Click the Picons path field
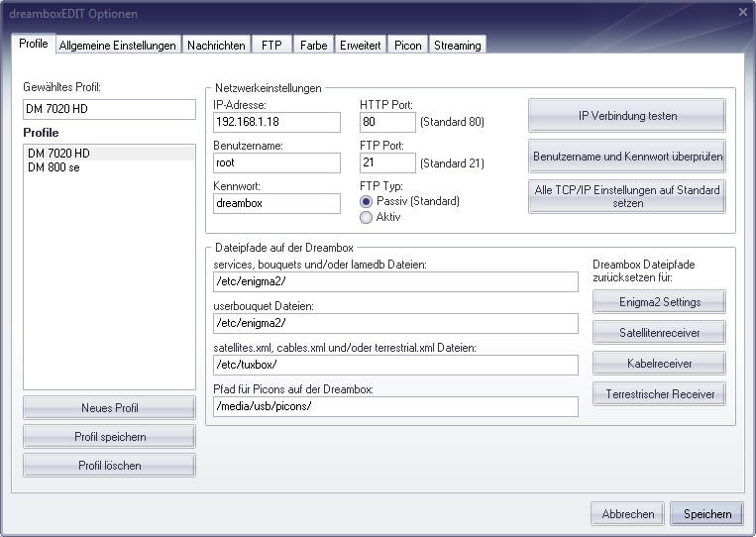This screenshot has width=756, height=537. tap(396, 406)
